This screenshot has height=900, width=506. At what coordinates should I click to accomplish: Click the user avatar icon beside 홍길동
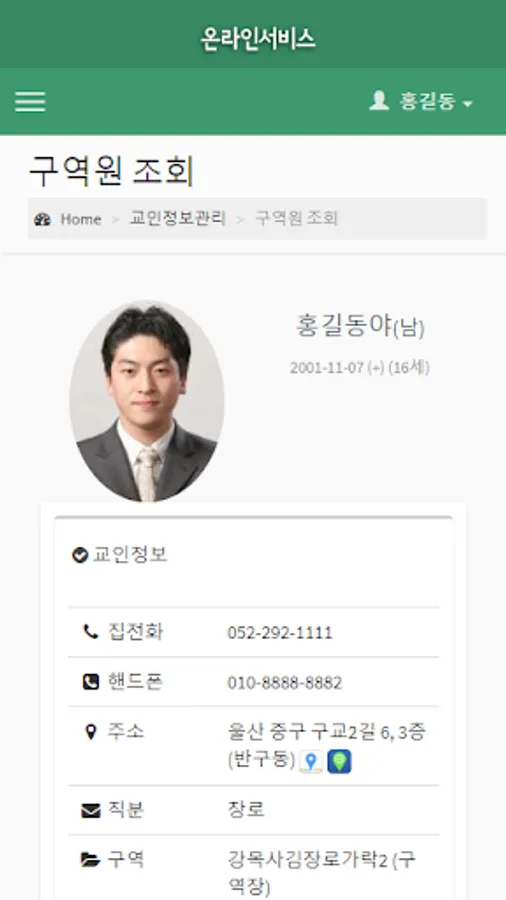(379, 101)
